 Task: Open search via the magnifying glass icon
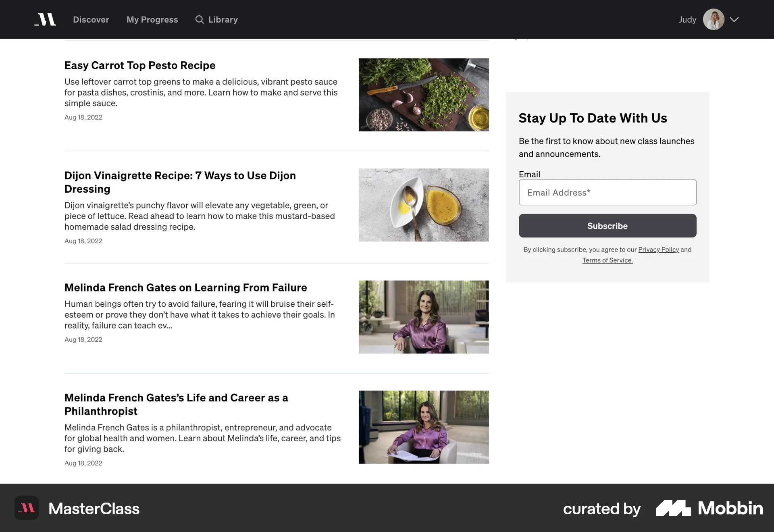pyautogui.click(x=199, y=19)
